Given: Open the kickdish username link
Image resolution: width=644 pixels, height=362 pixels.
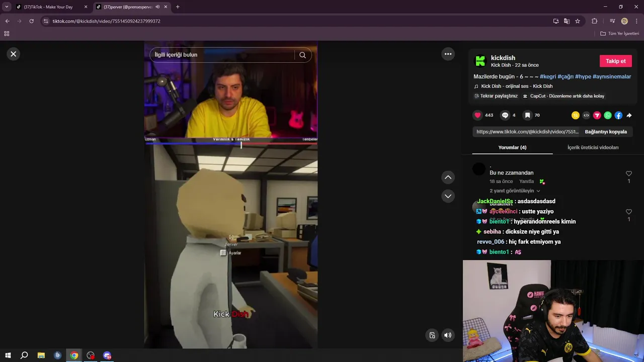Looking at the screenshot, I should point(503,58).
